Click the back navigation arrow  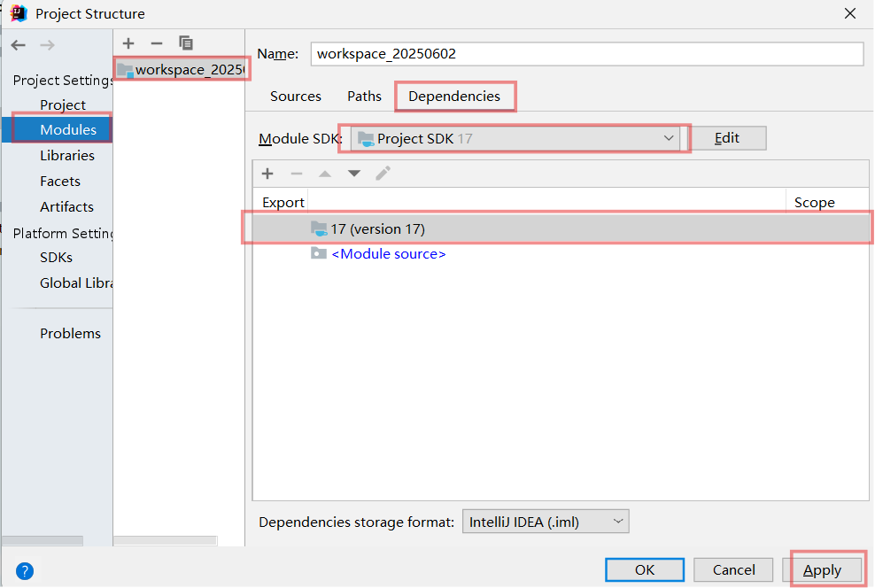19,45
